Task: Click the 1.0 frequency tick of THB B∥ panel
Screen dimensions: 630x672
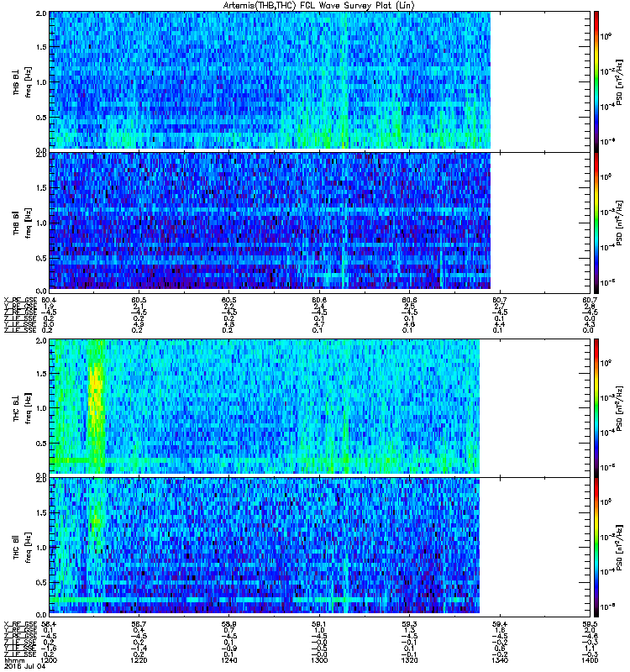Action: pos(41,223)
